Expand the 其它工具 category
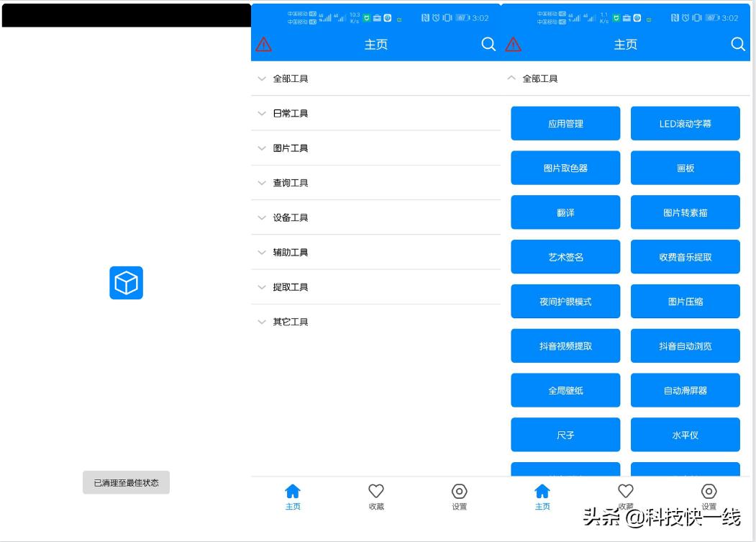Viewport: 756px width, 542px height. coord(291,322)
